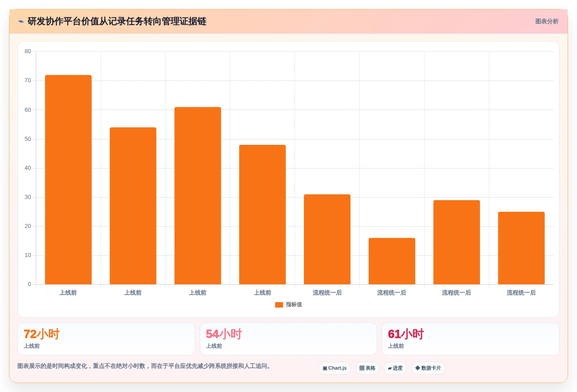This screenshot has width=577, height=392.
Task: Open the 72小时 data card
Action: pyautogui.click(x=106, y=339)
